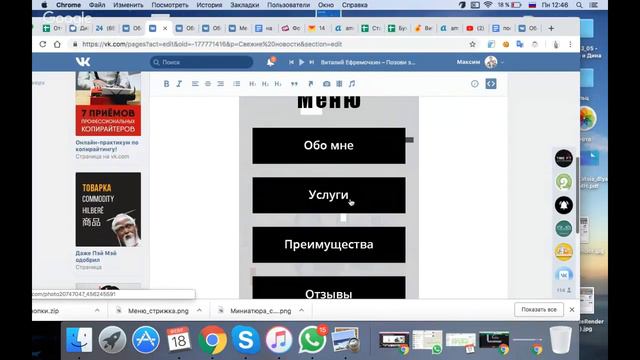Open the Посмотреть menu
This screenshot has height=360, width=640.
pyautogui.click(x=170, y=5)
